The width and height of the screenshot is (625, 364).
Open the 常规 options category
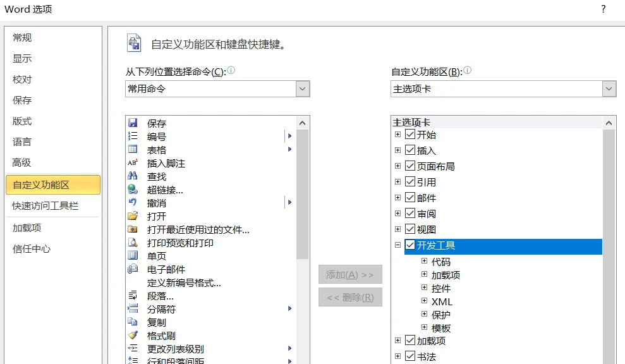coord(22,38)
